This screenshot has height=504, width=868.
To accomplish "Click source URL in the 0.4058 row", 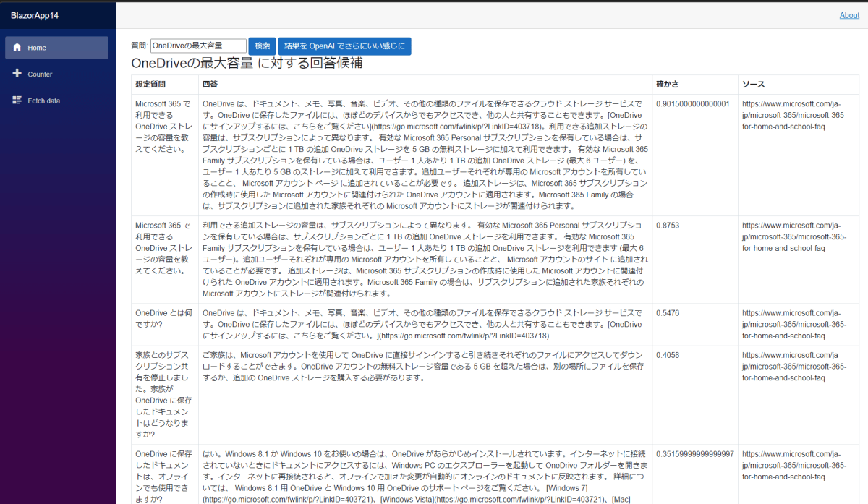I will pyautogui.click(x=793, y=367).
